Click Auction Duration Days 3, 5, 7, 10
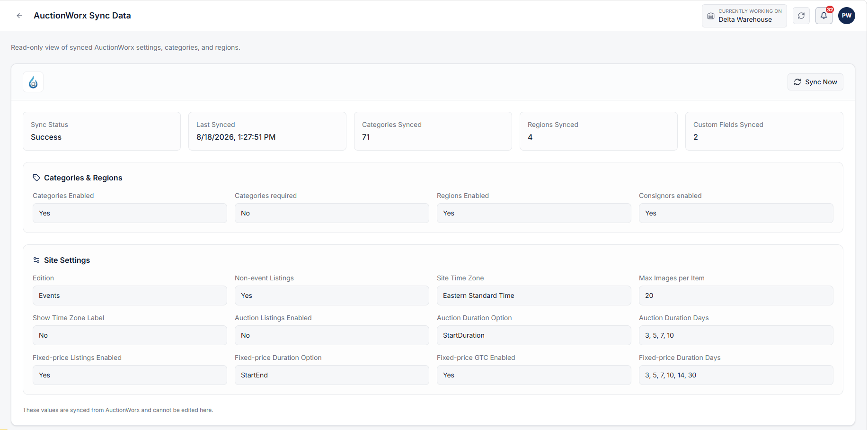868x430 pixels. click(x=736, y=335)
